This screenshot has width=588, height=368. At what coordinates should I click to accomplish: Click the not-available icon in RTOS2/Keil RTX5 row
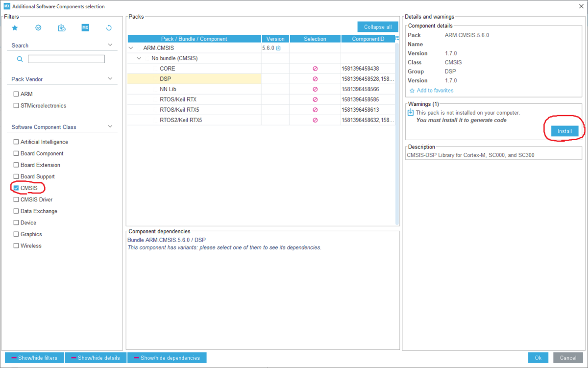[x=315, y=120]
